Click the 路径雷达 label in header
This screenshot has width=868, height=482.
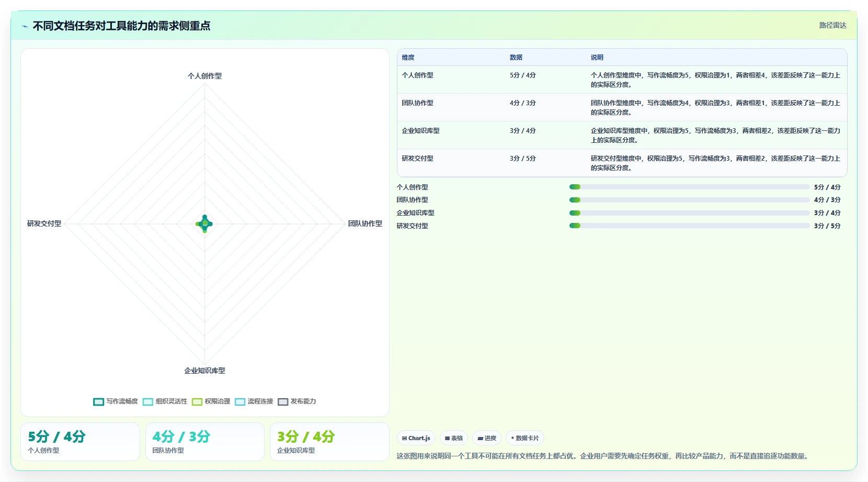coord(832,25)
